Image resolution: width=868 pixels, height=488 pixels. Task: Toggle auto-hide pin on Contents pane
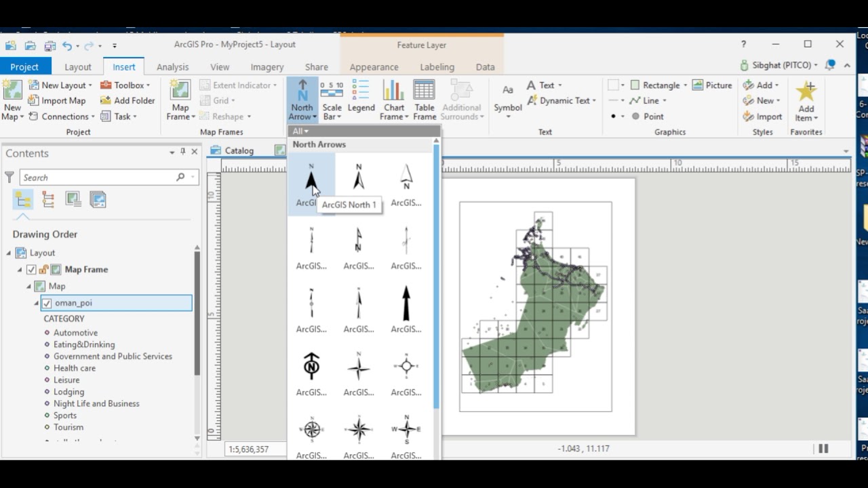pyautogui.click(x=182, y=152)
